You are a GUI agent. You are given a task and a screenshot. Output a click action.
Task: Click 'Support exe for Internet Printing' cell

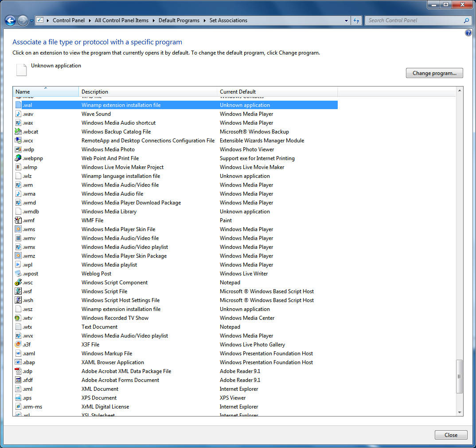click(x=257, y=158)
